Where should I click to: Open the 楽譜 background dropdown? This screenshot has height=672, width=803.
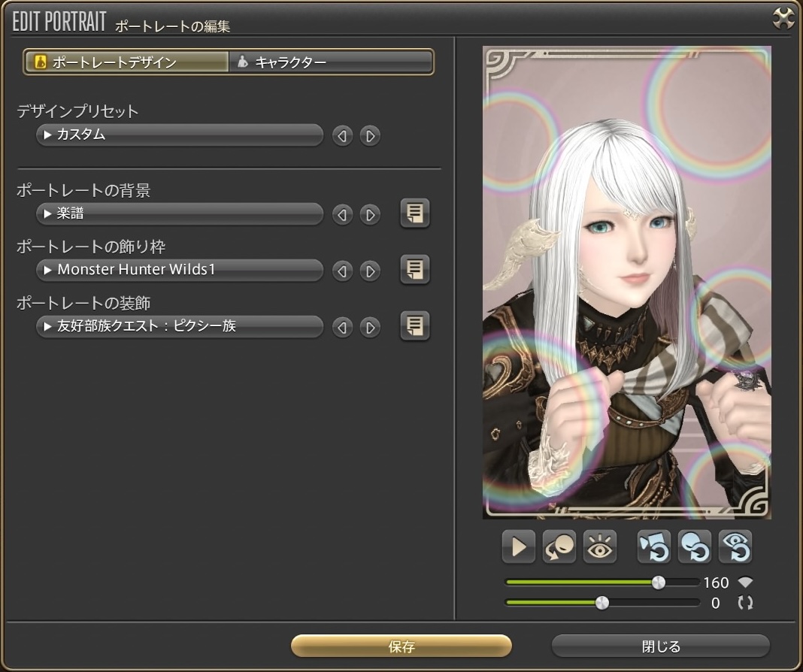pos(179,214)
